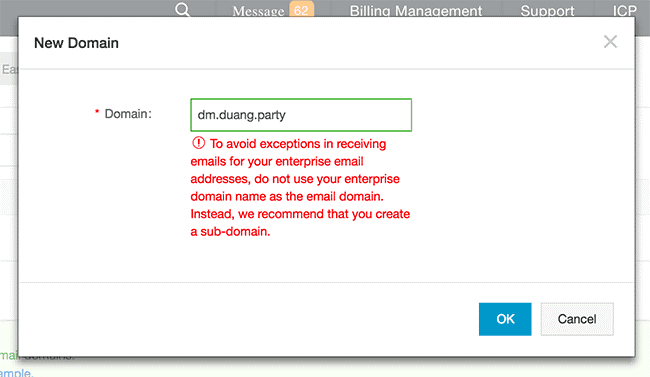This screenshot has width=650, height=377.
Task: Focus the Domain input field
Action: coord(301,115)
